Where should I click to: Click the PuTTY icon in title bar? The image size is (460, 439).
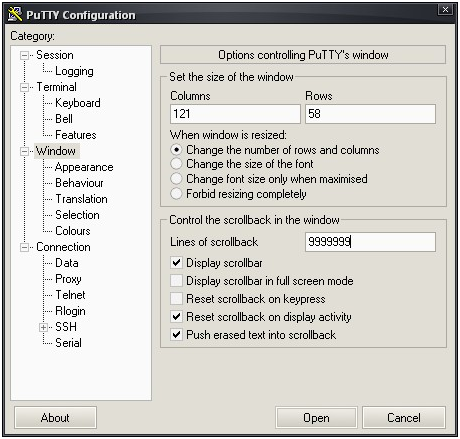click(x=15, y=14)
